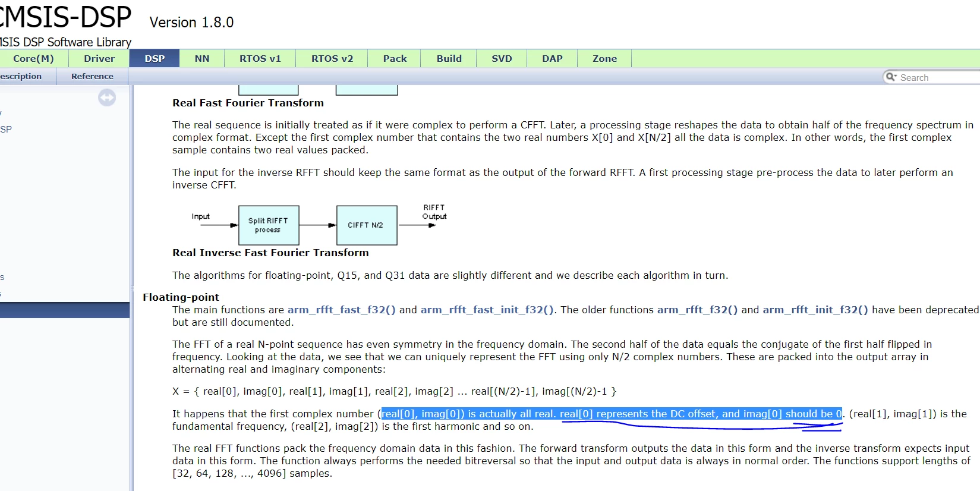Open the deprecated arm_rfft_f32() link

[697, 310]
